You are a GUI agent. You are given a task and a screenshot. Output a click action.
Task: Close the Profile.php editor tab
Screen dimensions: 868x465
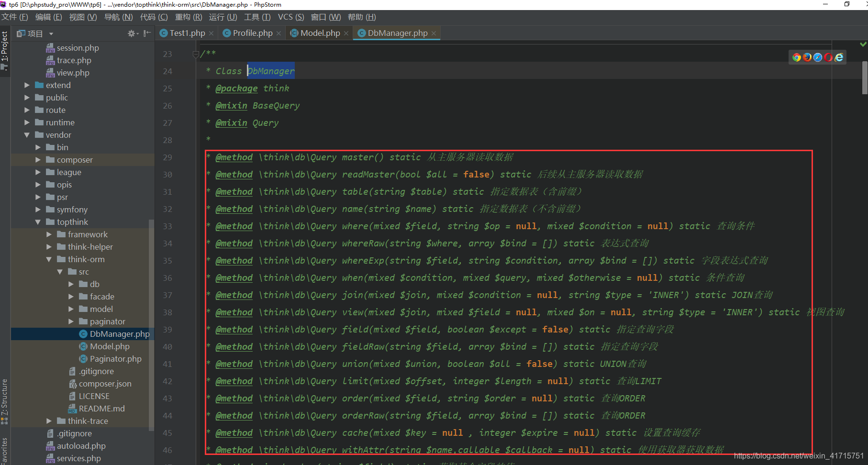(279, 33)
